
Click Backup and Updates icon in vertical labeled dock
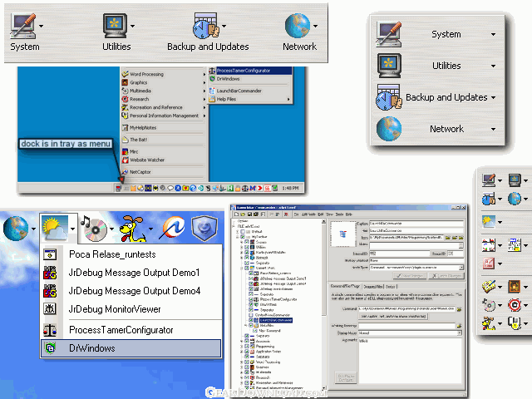[389, 97]
